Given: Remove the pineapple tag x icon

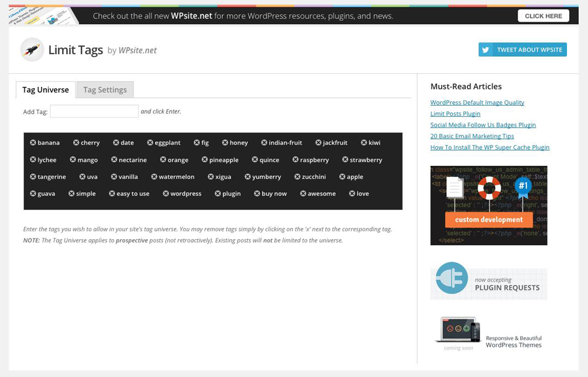Looking at the screenshot, I should tap(204, 159).
